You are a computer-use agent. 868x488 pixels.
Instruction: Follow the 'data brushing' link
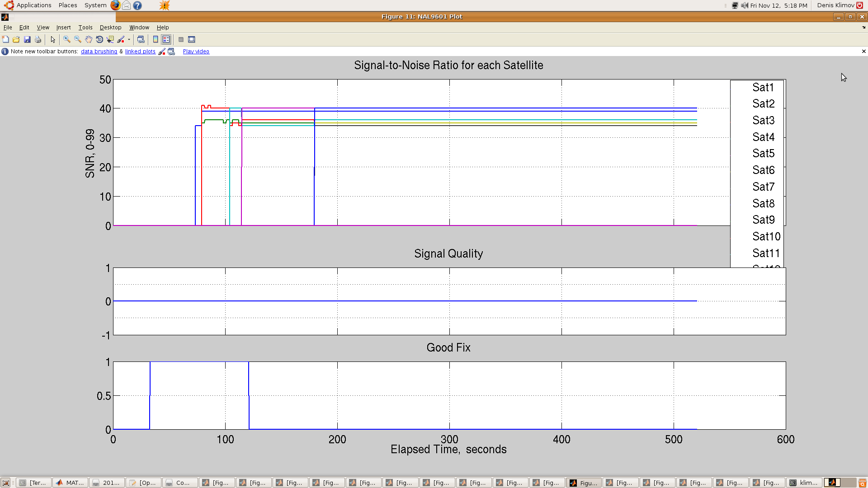pyautogui.click(x=99, y=52)
